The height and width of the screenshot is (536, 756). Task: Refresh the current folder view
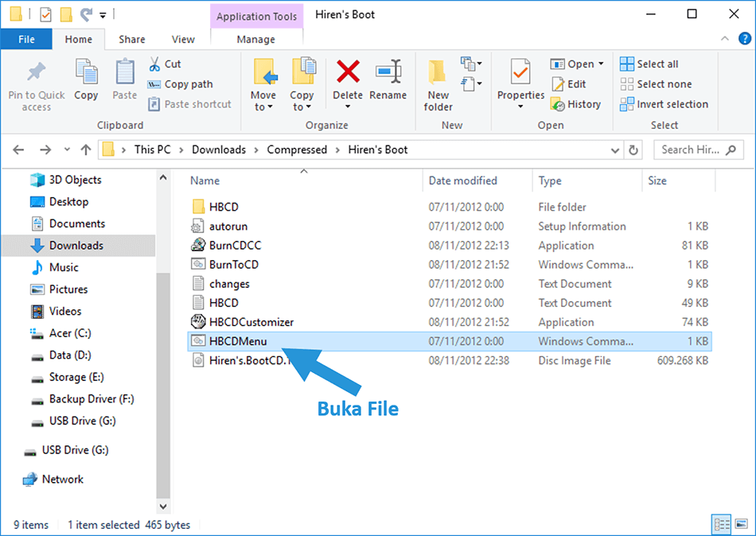633,150
